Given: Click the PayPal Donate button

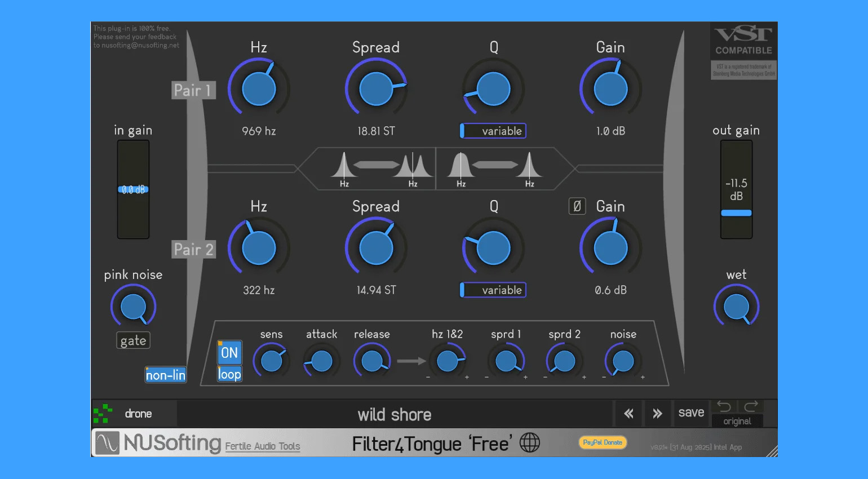Looking at the screenshot, I should tap(603, 442).
